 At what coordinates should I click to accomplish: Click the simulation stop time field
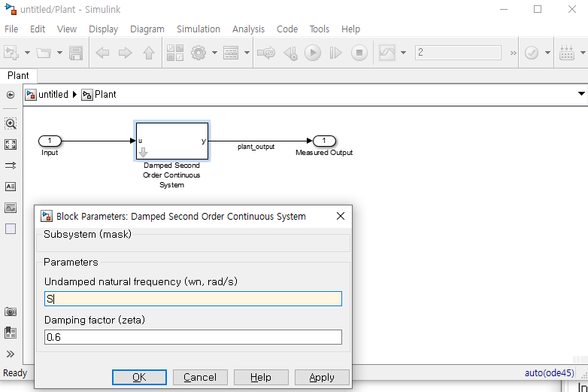pos(458,53)
